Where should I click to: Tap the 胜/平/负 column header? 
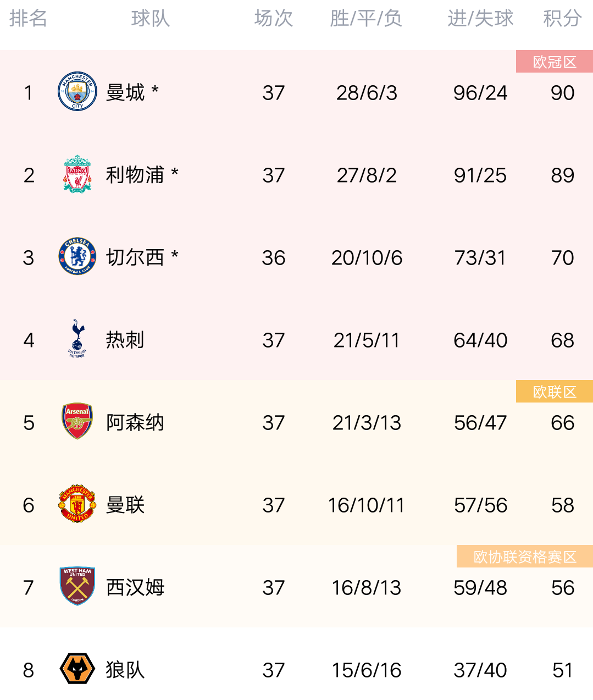(x=366, y=19)
